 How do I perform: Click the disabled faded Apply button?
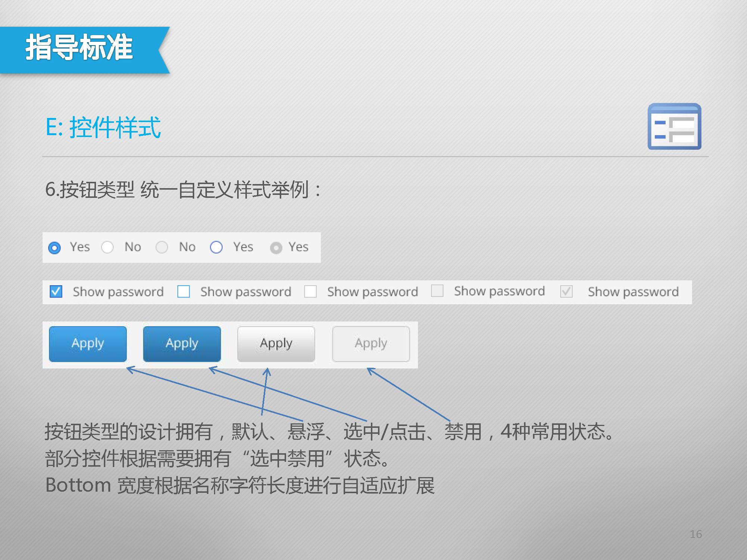[371, 344]
